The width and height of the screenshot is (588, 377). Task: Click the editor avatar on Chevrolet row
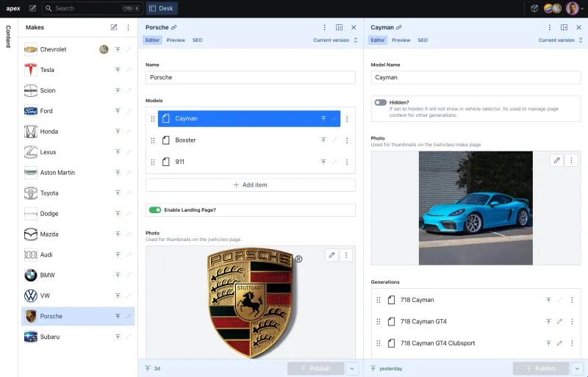click(104, 49)
